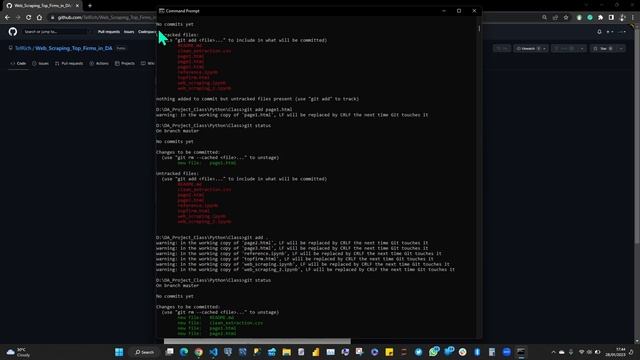The height and width of the screenshot is (360, 640).
Task: Open Wi-Fi network tray icon
Action: pos(581,352)
